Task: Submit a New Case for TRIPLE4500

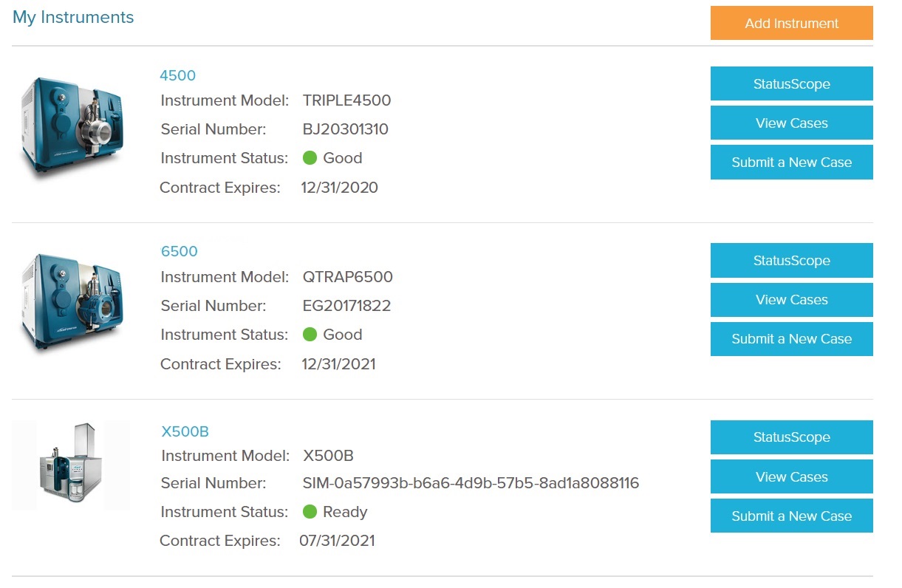Action: pos(791,163)
